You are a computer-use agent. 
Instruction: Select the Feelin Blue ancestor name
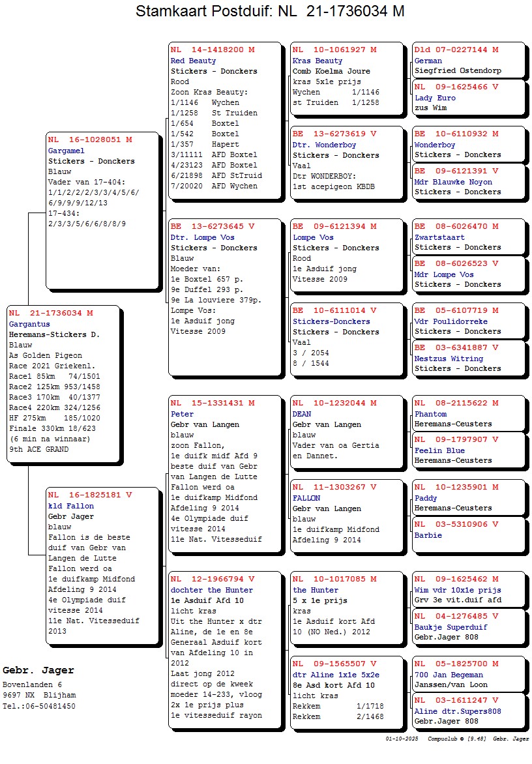tap(439, 450)
